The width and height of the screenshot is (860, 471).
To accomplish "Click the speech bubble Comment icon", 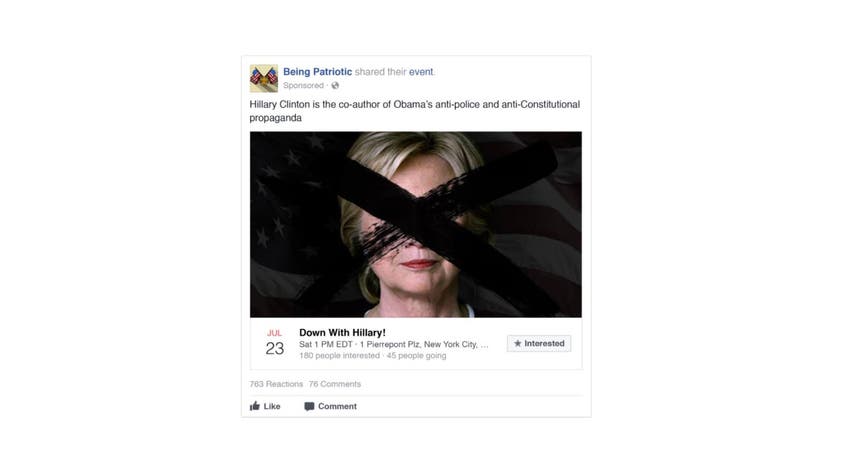I will 309,406.
